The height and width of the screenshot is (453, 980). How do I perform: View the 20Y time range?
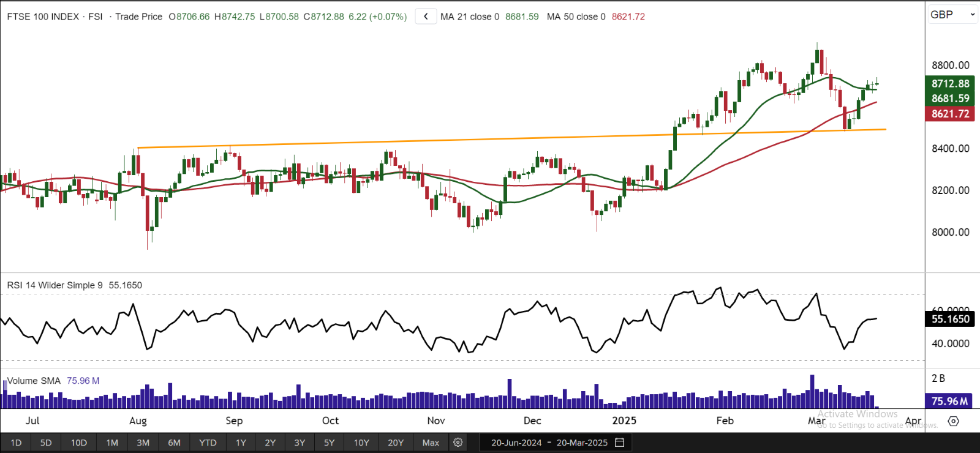point(396,443)
